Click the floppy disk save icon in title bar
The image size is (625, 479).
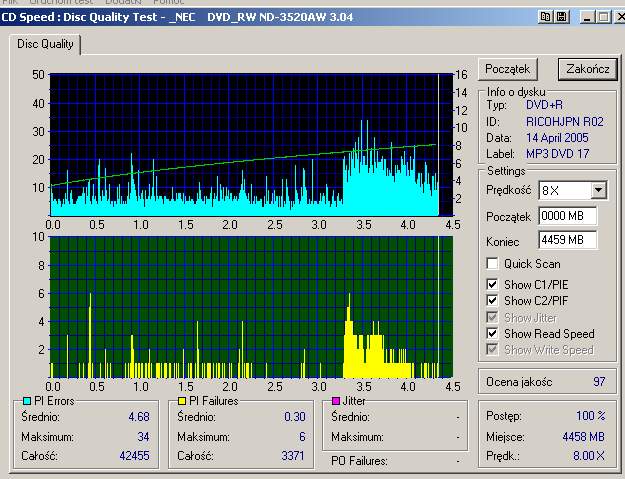(562, 17)
